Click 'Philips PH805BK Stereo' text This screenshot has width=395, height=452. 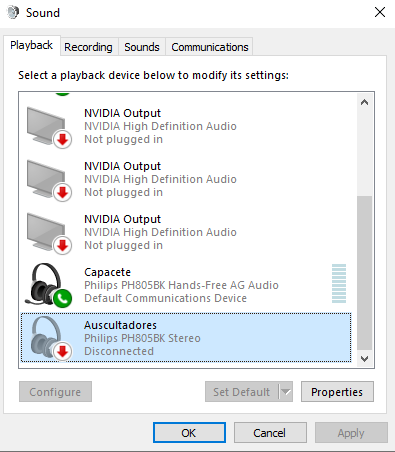tap(142, 338)
